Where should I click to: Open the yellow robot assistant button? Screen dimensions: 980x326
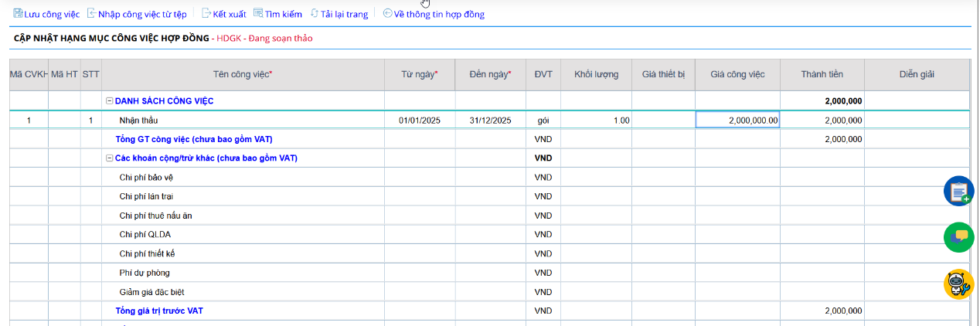click(x=959, y=284)
